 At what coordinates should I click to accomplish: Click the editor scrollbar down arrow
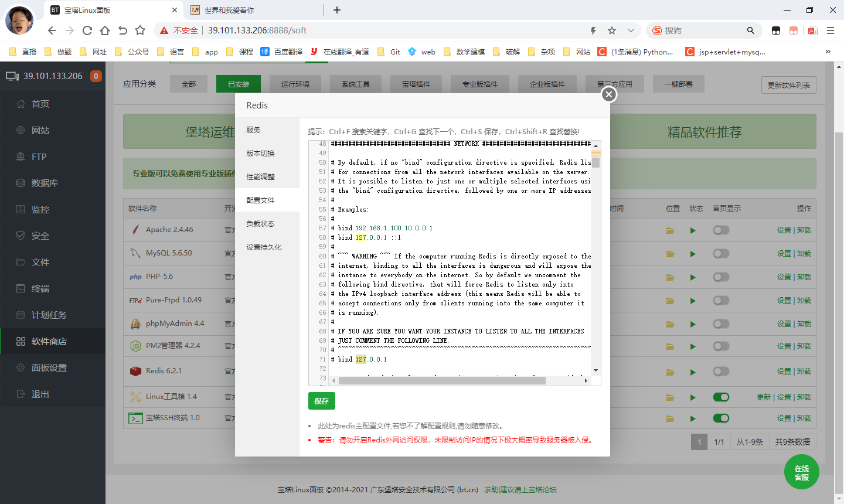coord(595,370)
